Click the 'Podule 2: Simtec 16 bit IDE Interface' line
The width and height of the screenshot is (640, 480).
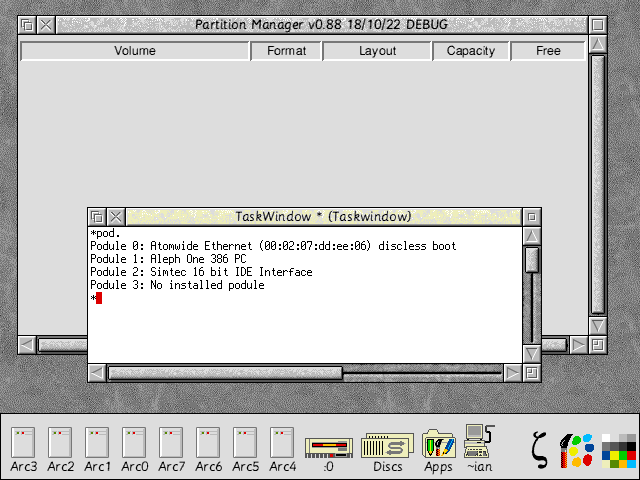[x=201, y=272]
